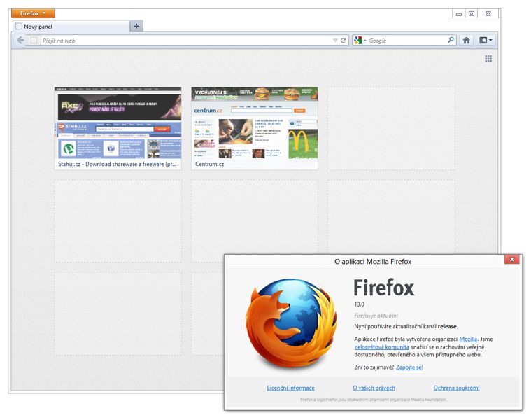Open the Licenční informace link
The width and height of the screenshot is (531, 420).
click(x=290, y=388)
